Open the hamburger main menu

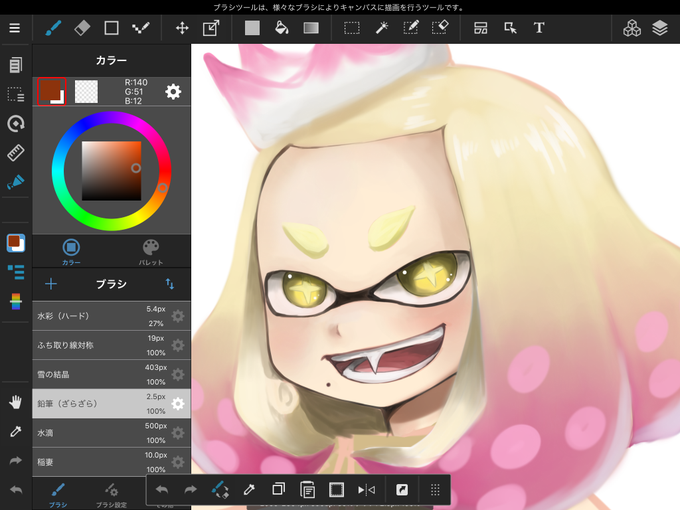(x=15, y=28)
